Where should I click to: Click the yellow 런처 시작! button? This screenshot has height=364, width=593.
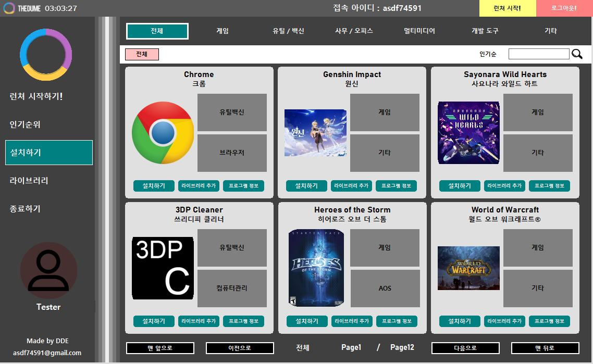[x=508, y=8]
